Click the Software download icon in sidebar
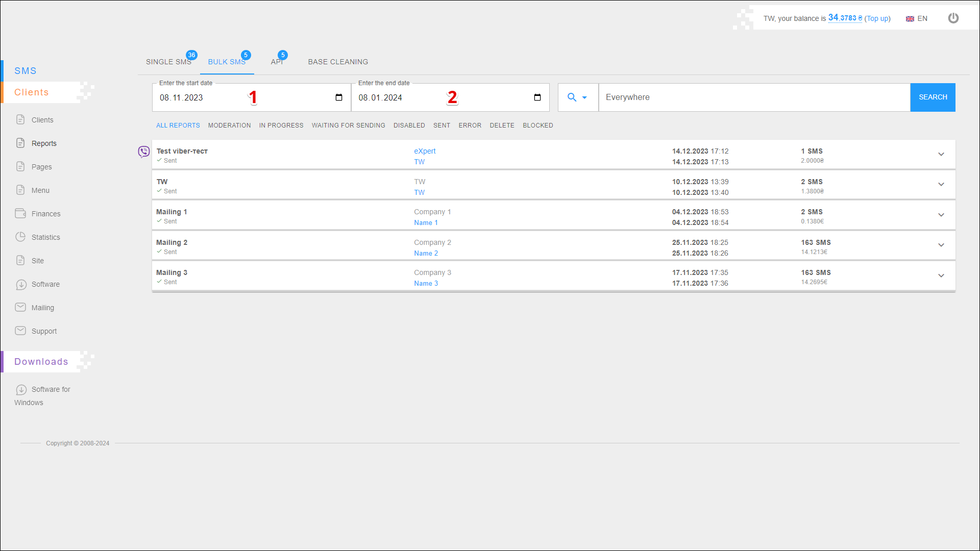Viewport: 980px width, 551px height. pos(21,284)
